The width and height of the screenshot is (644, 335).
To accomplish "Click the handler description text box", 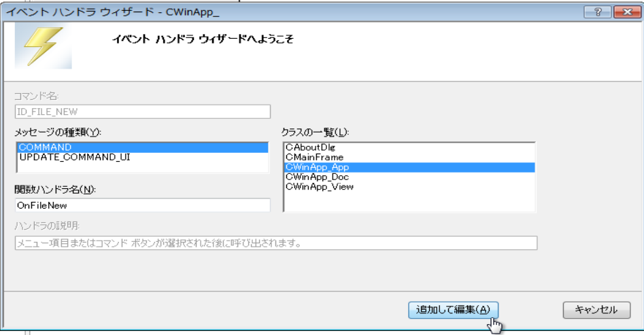I will click(x=276, y=243).
